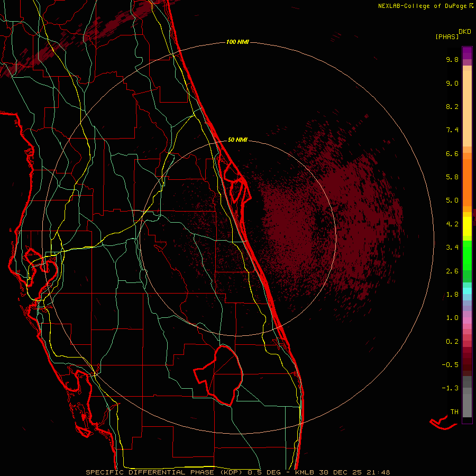Select the TH threshold label
This screenshot has width=476, height=476.
tap(454, 412)
